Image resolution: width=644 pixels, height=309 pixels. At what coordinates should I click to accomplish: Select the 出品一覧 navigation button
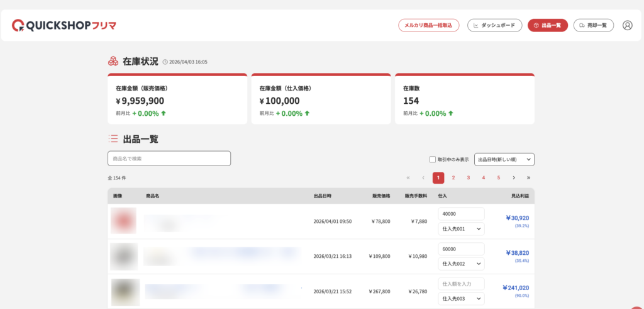[547, 25]
